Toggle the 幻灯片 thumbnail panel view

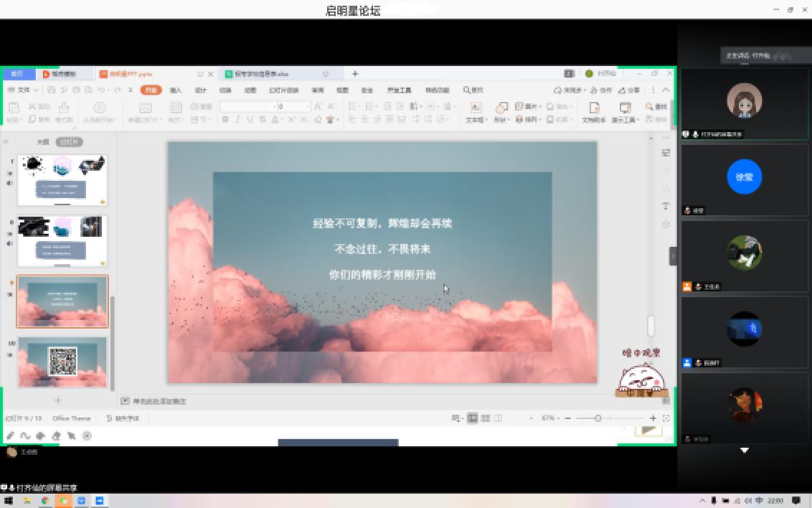69,142
